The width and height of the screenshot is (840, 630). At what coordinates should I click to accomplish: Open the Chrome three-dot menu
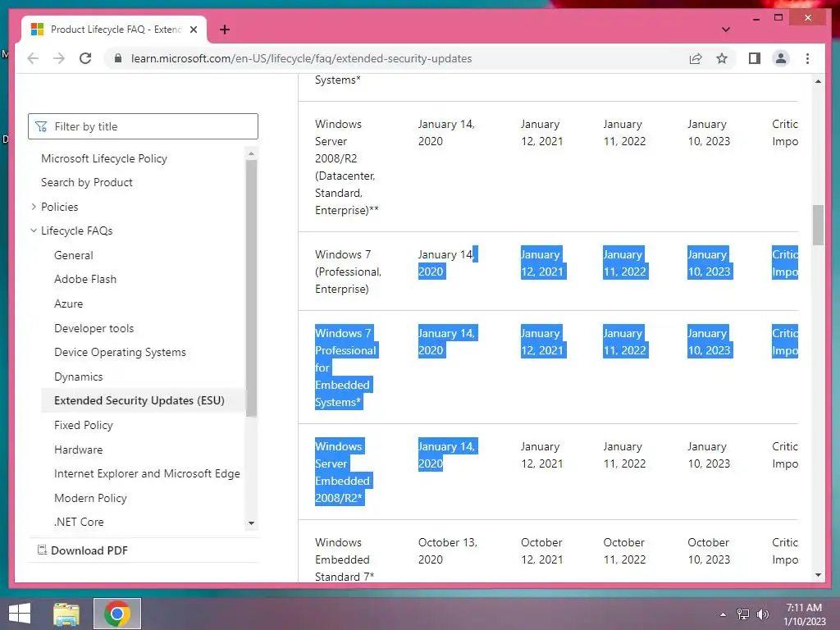(807, 58)
